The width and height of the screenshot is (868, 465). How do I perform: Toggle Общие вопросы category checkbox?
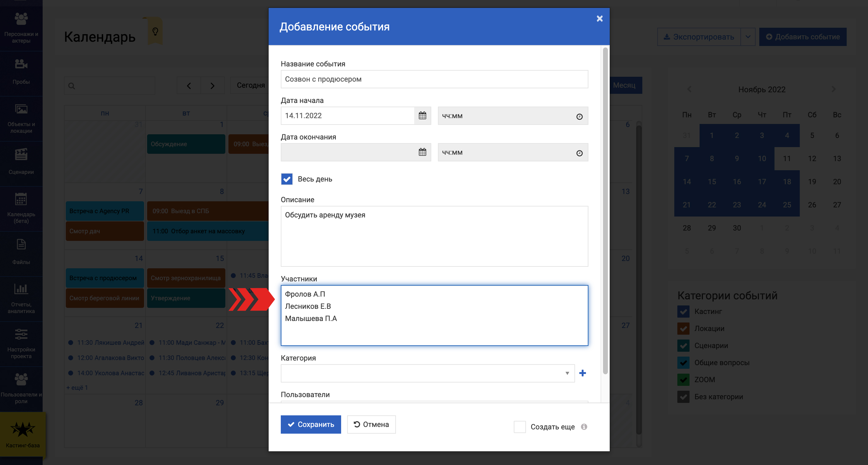[683, 363]
